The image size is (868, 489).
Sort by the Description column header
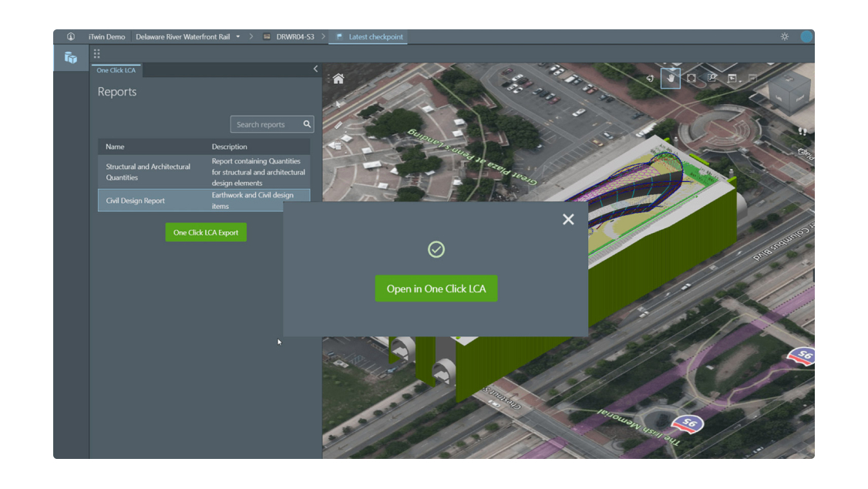[229, 147]
